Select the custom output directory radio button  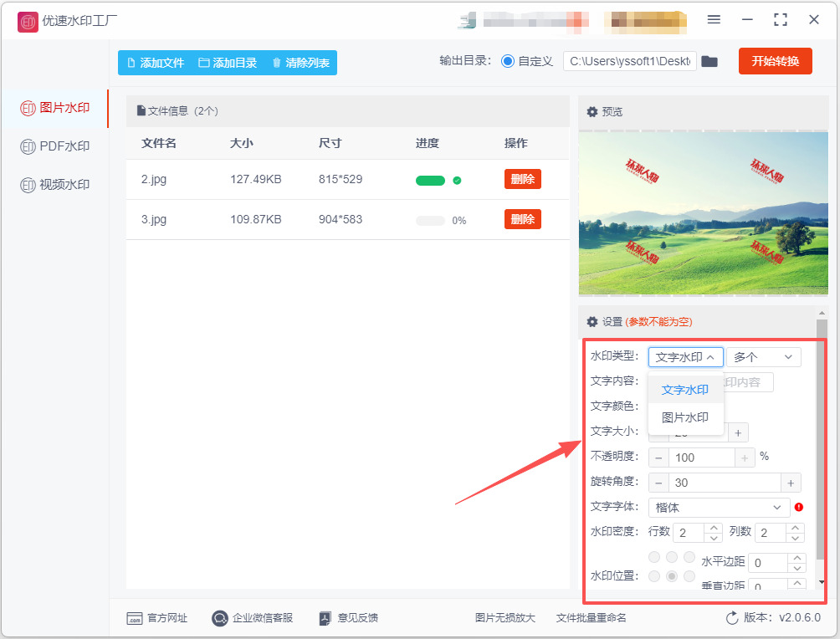pos(507,61)
